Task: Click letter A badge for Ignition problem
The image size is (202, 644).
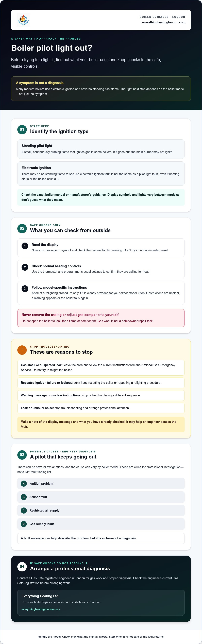Action: tap(24, 483)
